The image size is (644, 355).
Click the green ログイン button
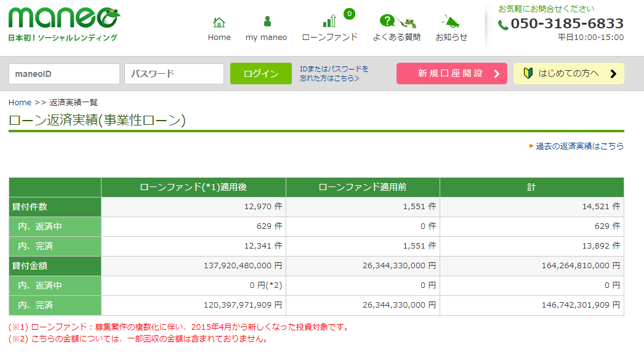point(261,73)
